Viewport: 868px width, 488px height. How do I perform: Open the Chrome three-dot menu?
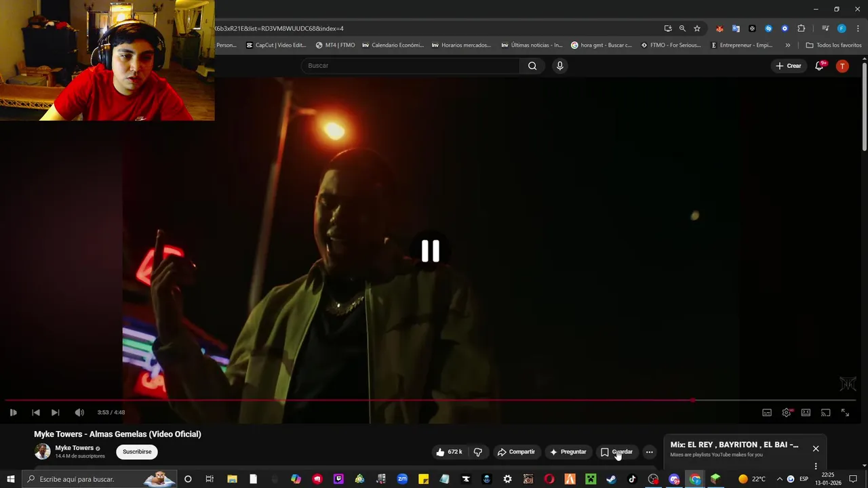click(x=858, y=28)
